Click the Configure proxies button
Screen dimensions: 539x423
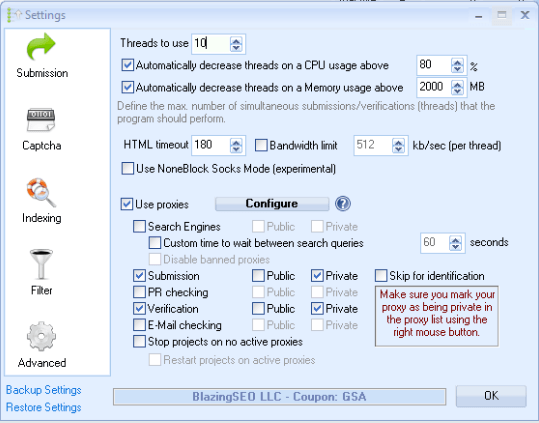point(272,204)
